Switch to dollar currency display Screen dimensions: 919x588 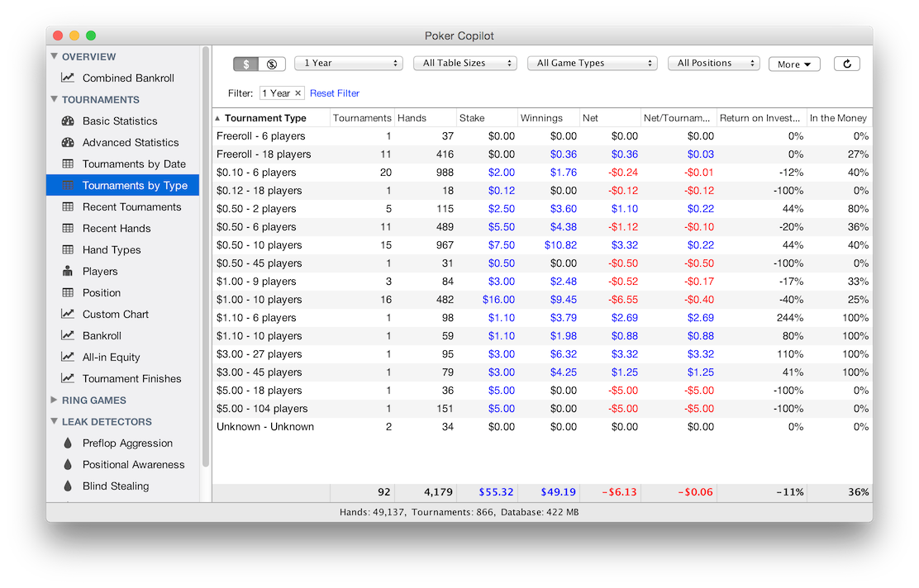246,64
